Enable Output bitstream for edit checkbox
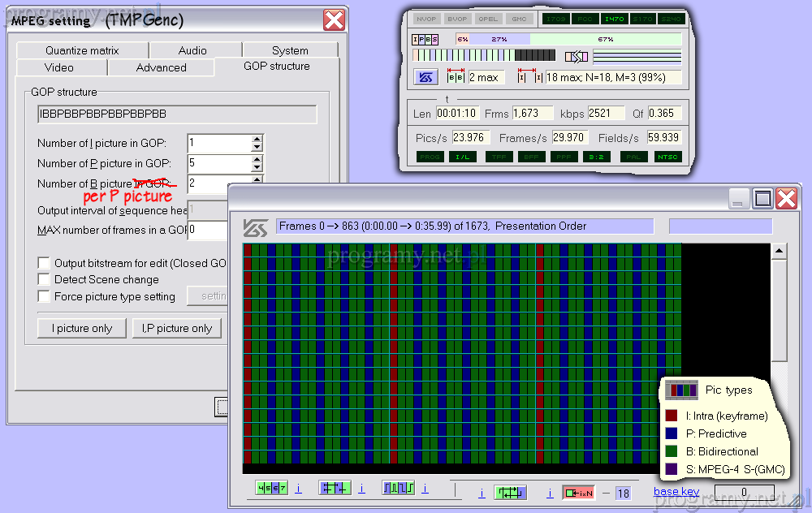 pos(44,263)
